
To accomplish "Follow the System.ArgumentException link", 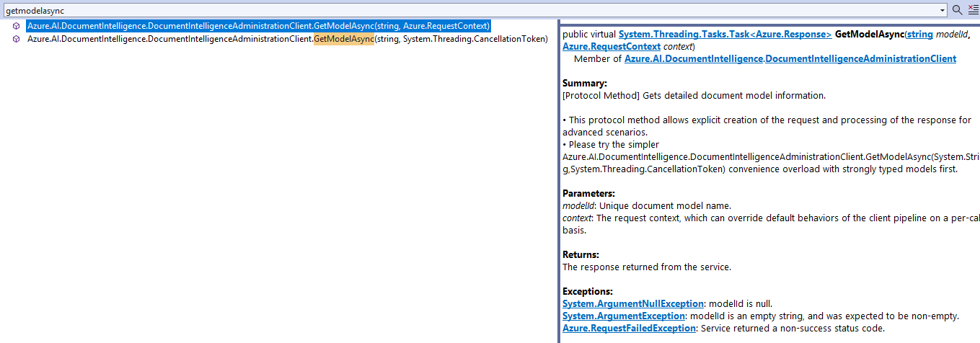I will [x=623, y=316].
